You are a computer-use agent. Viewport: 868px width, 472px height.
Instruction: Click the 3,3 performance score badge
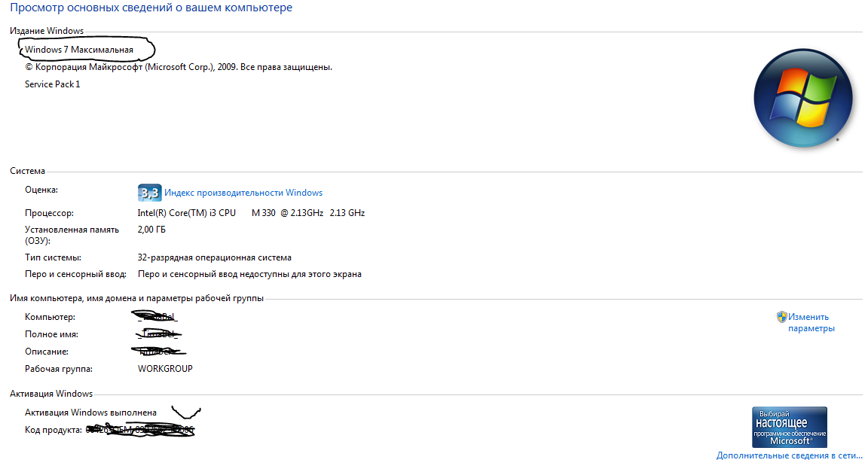coord(149,193)
